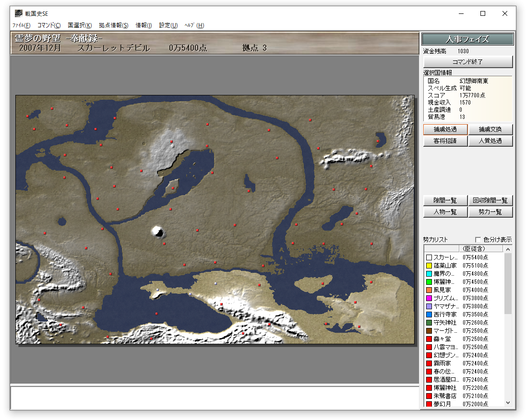Click scroll-up arrow of the faction list
The width and height of the screenshot is (526, 420).
click(x=508, y=249)
